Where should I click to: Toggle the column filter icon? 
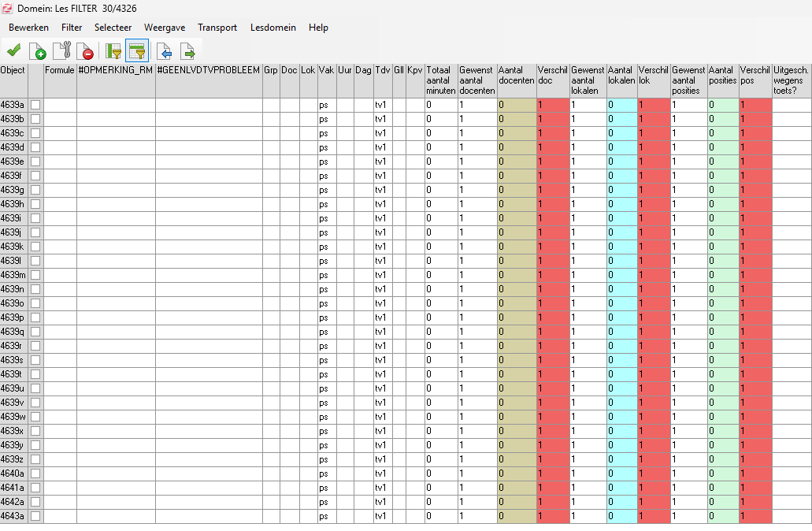pyautogui.click(x=113, y=51)
